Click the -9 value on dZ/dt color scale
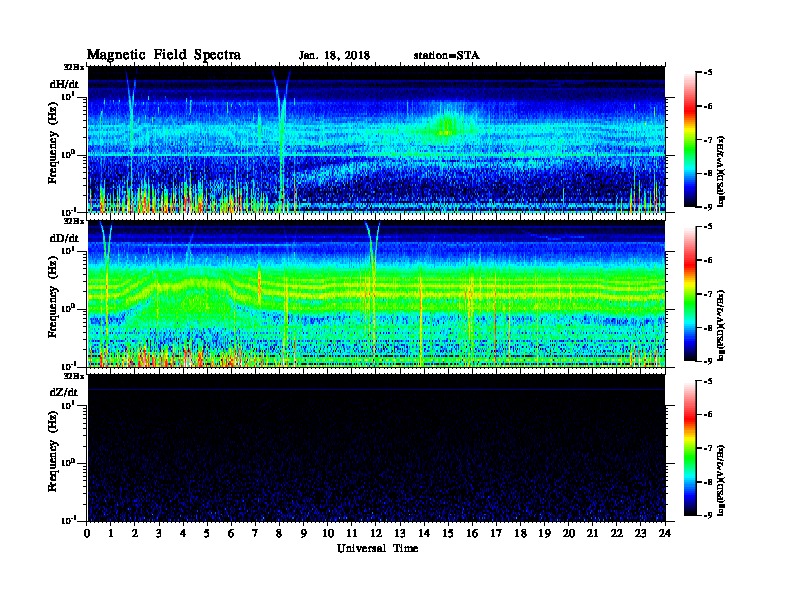792x612 pixels. [x=708, y=515]
